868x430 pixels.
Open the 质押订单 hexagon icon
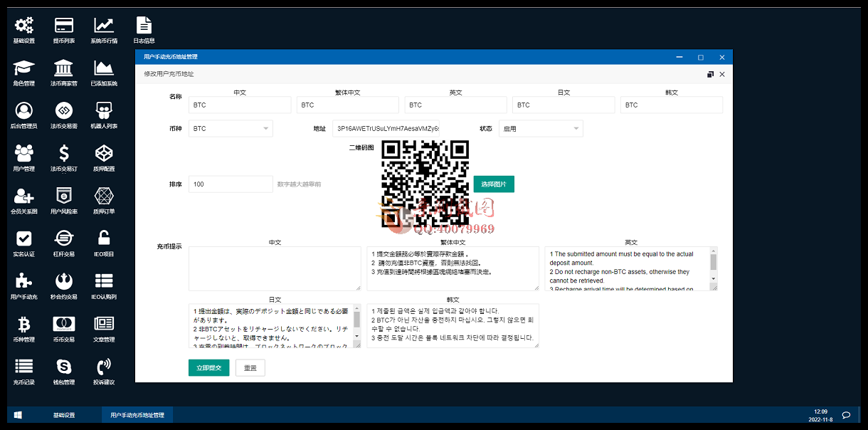pyautogui.click(x=104, y=196)
